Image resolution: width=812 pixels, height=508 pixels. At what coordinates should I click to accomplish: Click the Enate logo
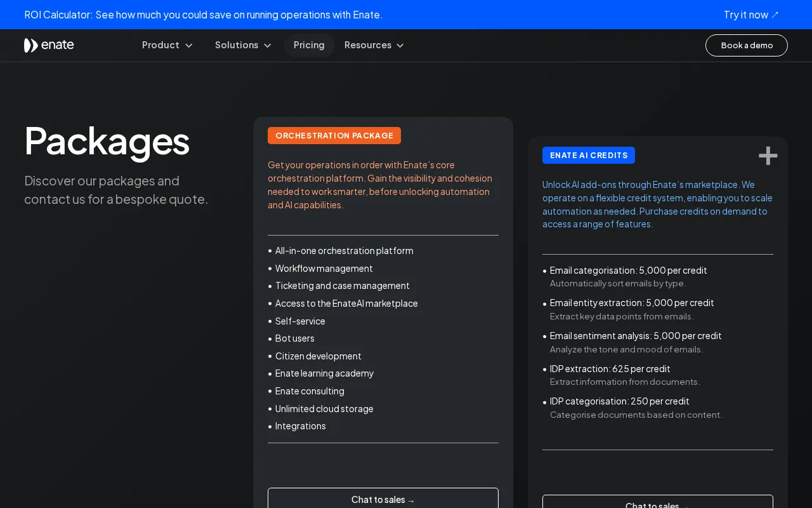[x=49, y=45]
